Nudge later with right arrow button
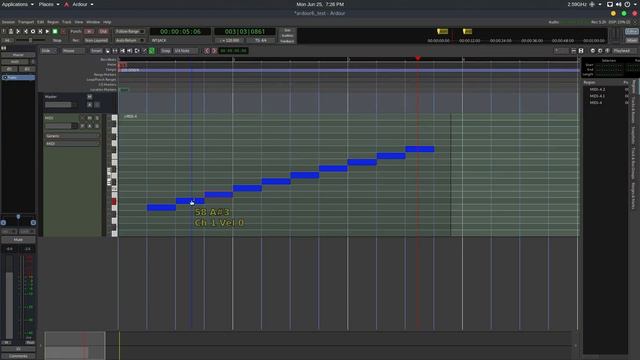640x360 pixels. (214, 51)
